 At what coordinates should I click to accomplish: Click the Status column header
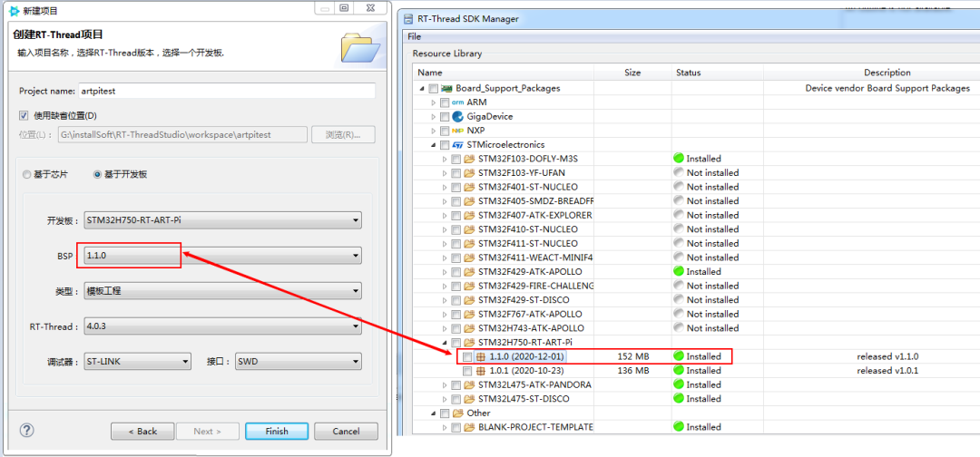pyautogui.click(x=718, y=73)
